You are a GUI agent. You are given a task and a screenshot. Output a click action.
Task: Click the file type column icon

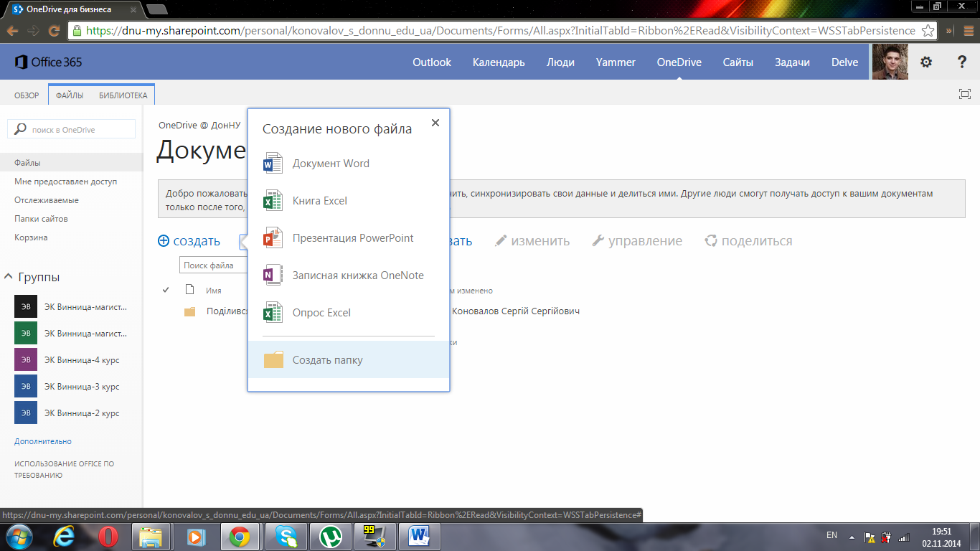tap(189, 290)
